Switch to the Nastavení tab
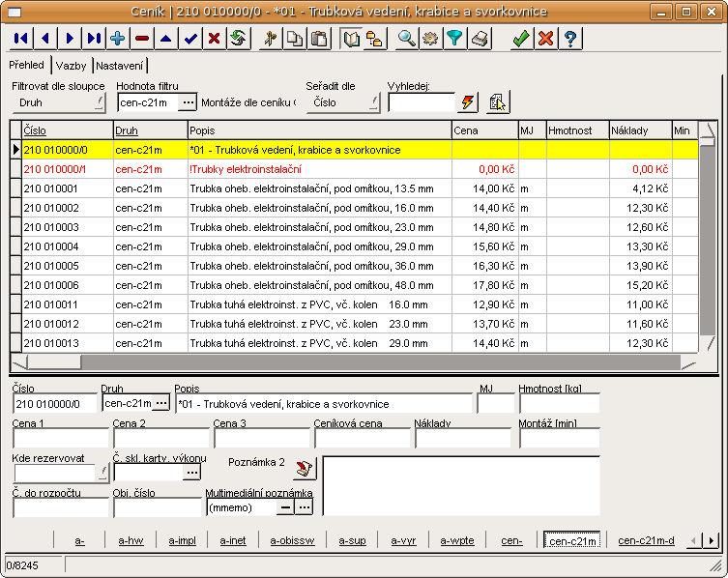728x578 pixels. 120,66
